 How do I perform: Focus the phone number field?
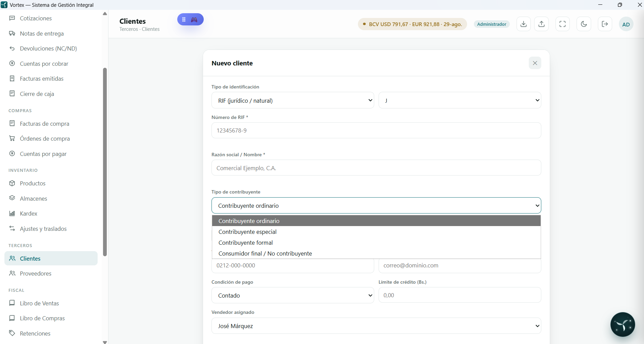click(293, 266)
